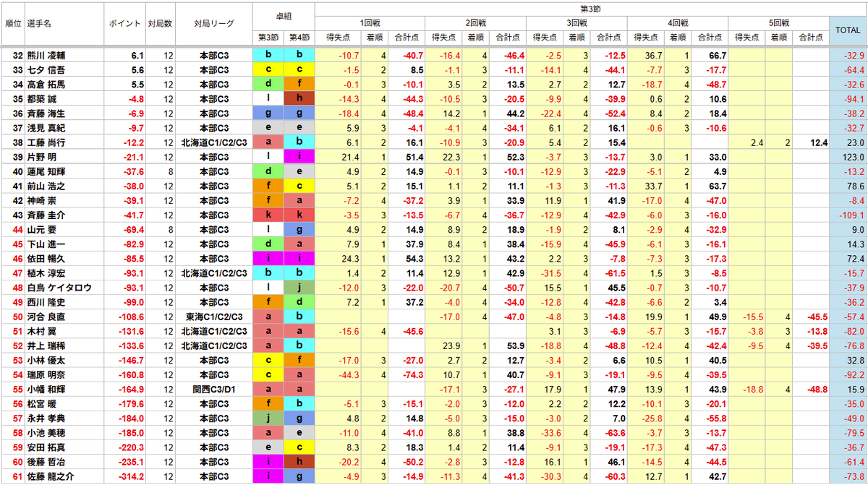
Task: Click player name 小幡 和輝
Action: [x=46, y=389]
